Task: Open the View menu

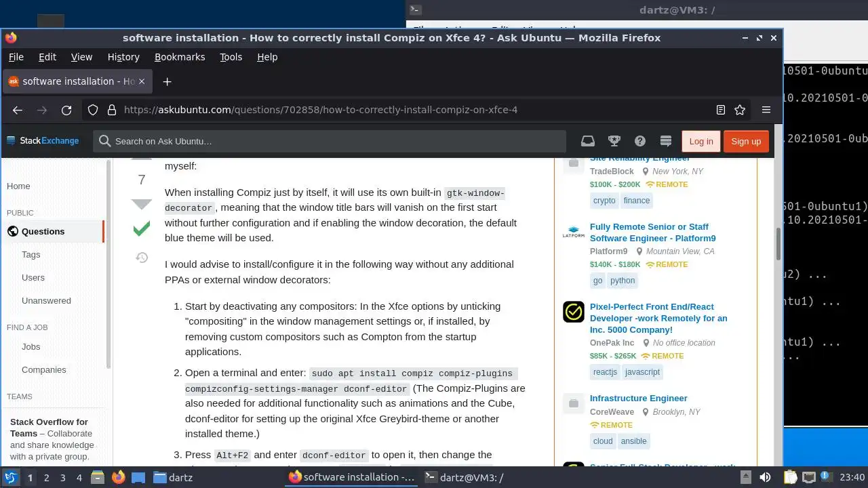Action: click(81, 57)
